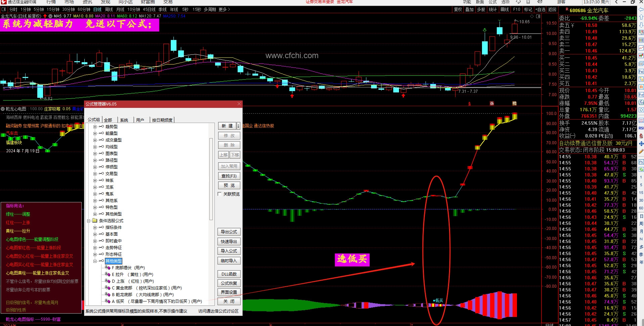Open the 公式 menu in the title bar
Viewport: 644px width, 326px height.
click(492, 2)
